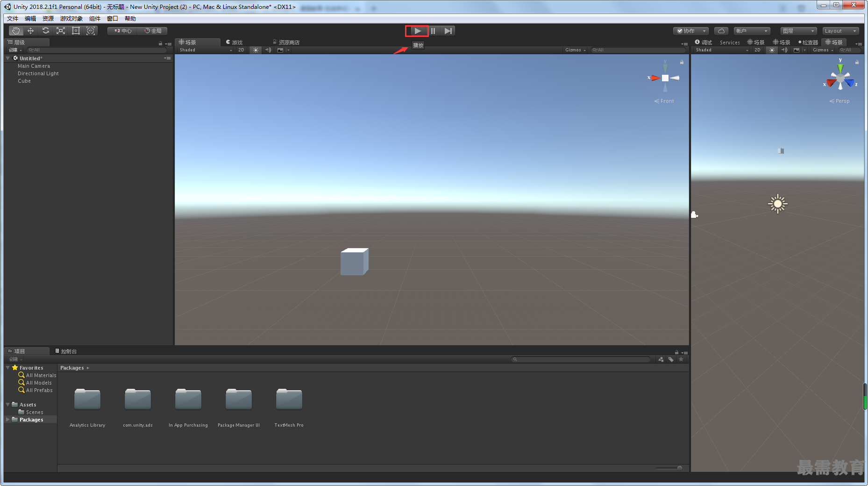This screenshot has height=486, width=868.
Task: Switch to the 检查器 Inspector tab
Action: pyautogui.click(x=808, y=43)
